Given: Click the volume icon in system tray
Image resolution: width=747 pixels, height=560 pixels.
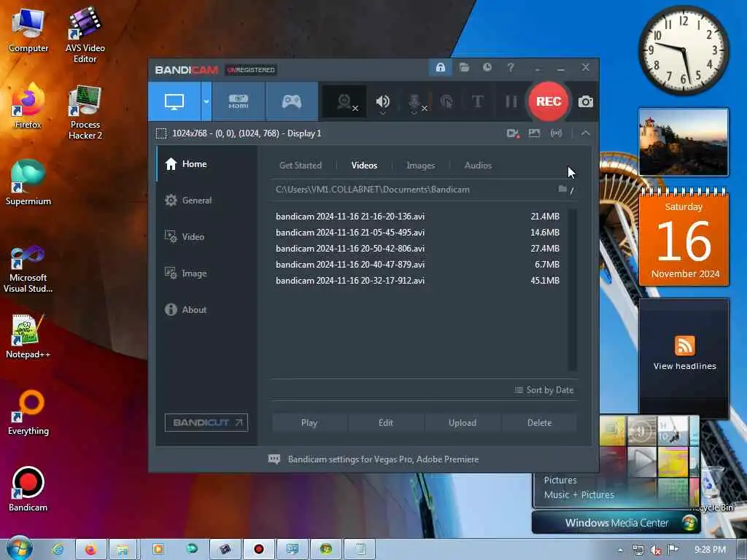Looking at the screenshot, I should click(x=656, y=550).
